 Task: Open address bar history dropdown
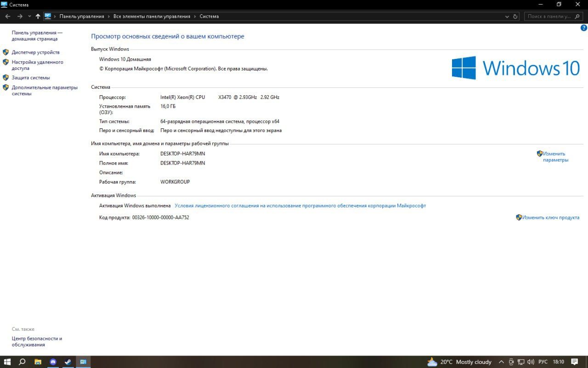(x=507, y=16)
